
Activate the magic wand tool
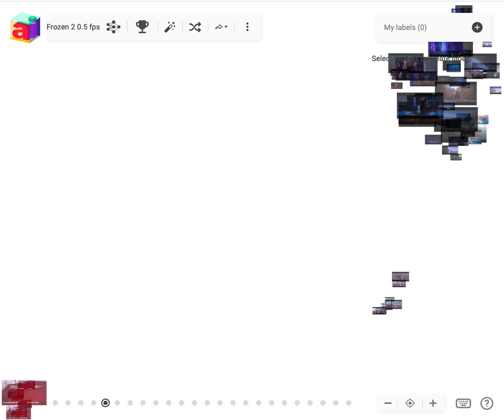click(x=170, y=27)
